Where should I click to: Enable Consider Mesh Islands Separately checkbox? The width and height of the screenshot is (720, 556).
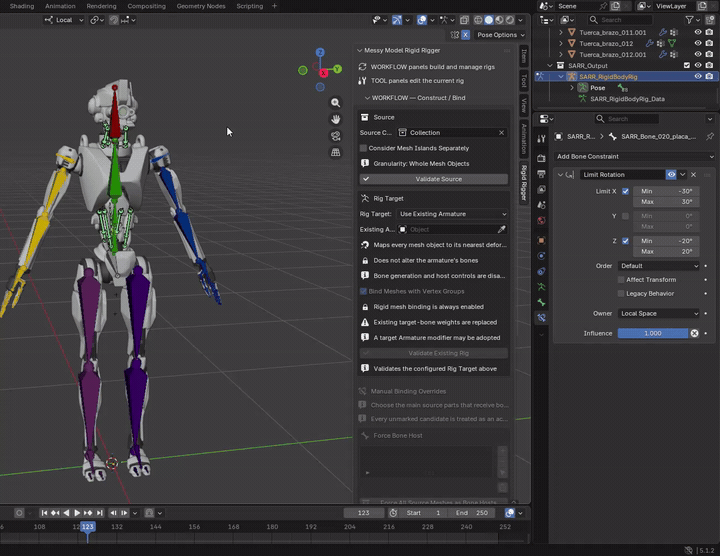tap(363, 148)
